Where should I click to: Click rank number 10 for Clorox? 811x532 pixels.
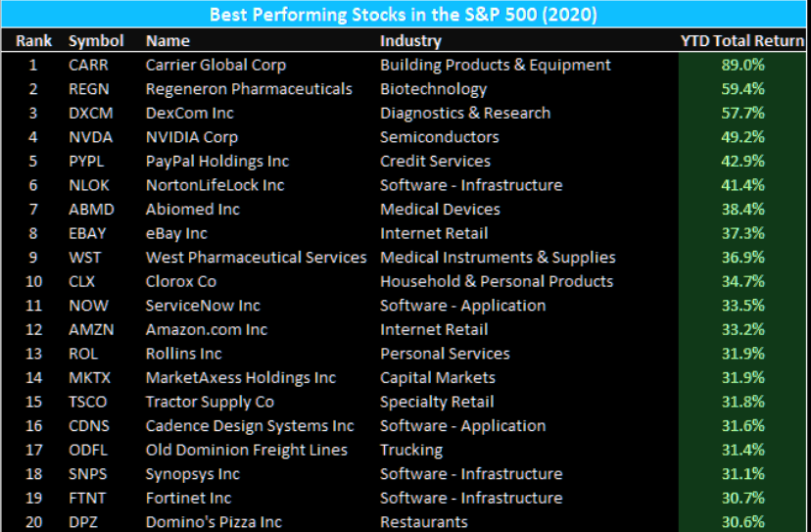[33, 281]
